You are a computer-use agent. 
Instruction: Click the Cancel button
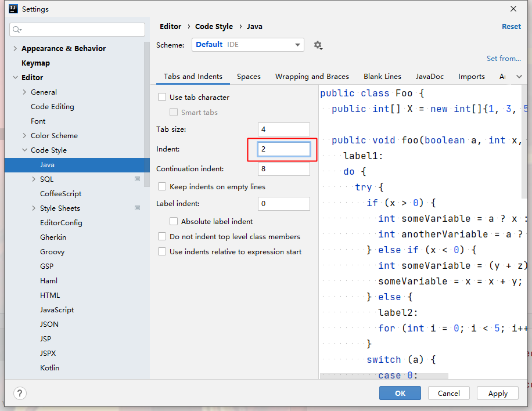(x=448, y=394)
